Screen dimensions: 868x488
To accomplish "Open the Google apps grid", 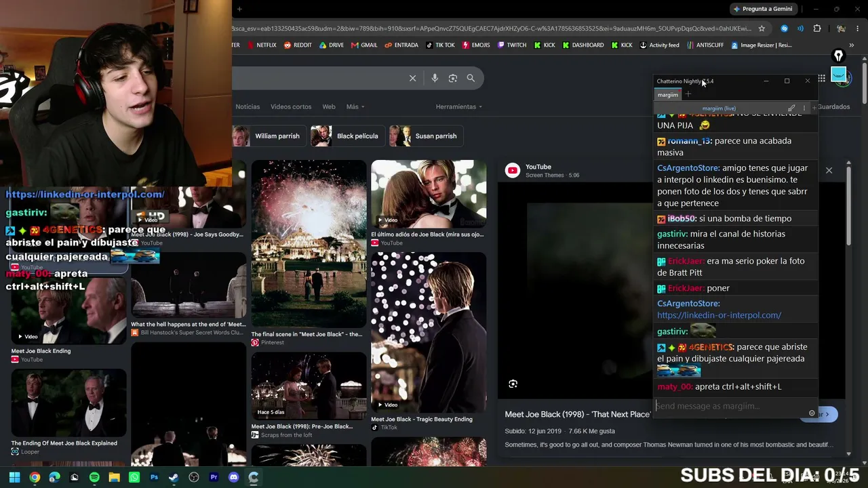I will (x=821, y=78).
